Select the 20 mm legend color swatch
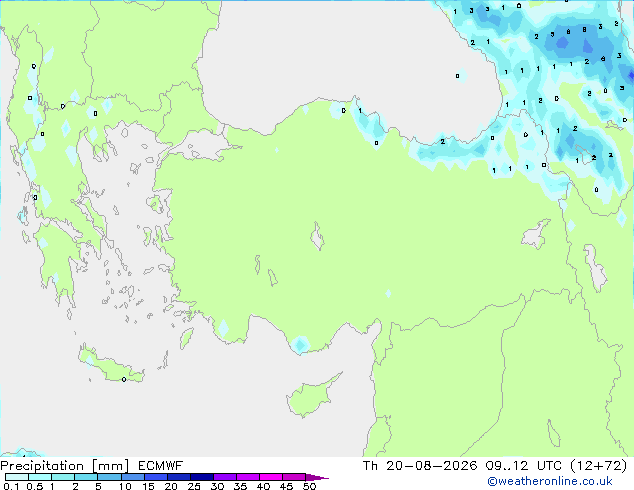The height and width of the screenshot is (490, 634). click(178, 477)
